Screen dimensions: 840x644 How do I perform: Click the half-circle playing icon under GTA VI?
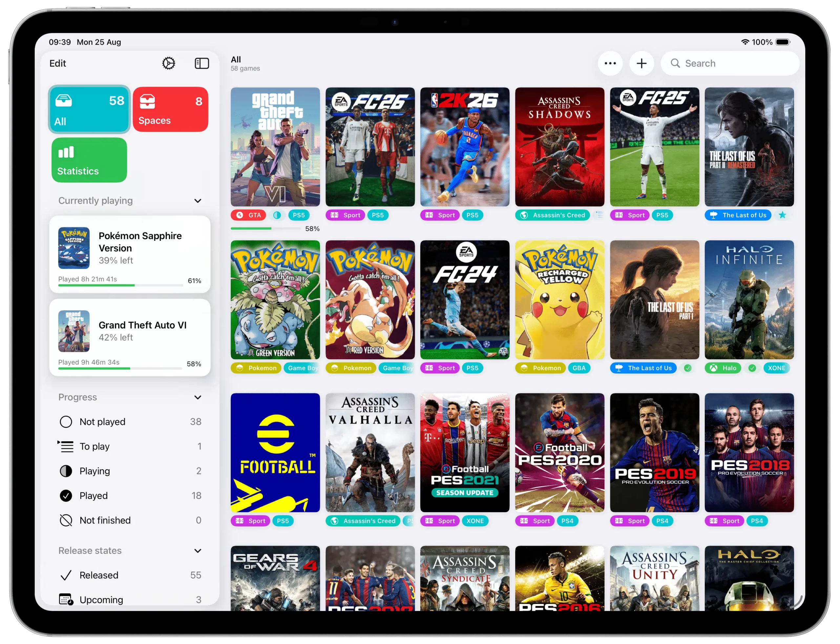pyautogui.click(x=277, y=215)
